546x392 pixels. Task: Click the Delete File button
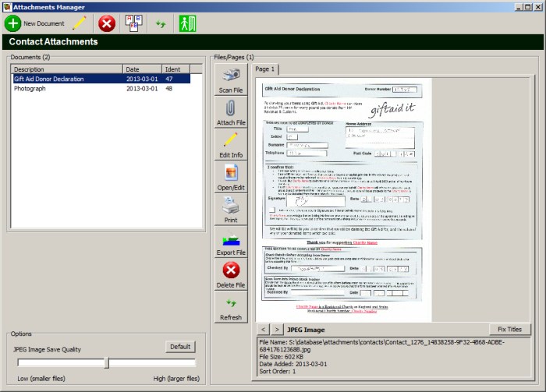coord(232,274)
